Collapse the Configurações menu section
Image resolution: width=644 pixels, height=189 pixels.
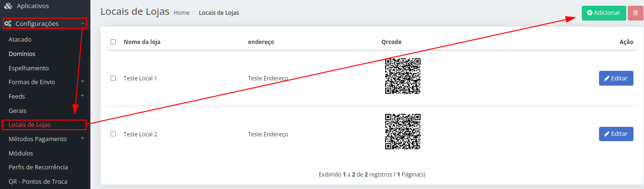click(82, 23)
